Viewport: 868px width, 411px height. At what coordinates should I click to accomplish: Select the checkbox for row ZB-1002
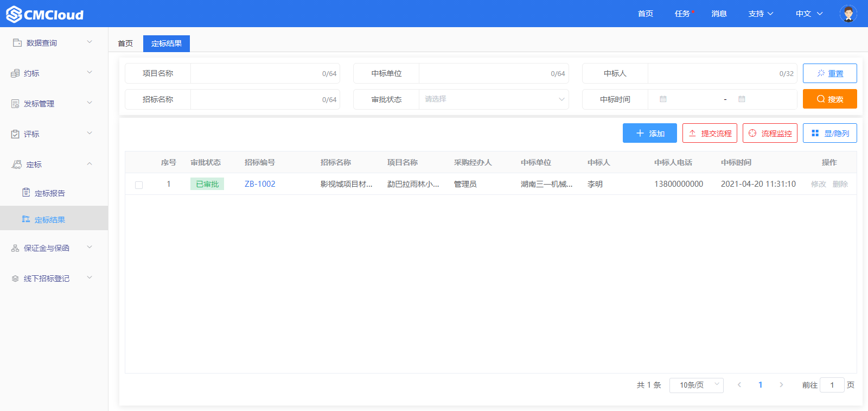tap(139, 185)
